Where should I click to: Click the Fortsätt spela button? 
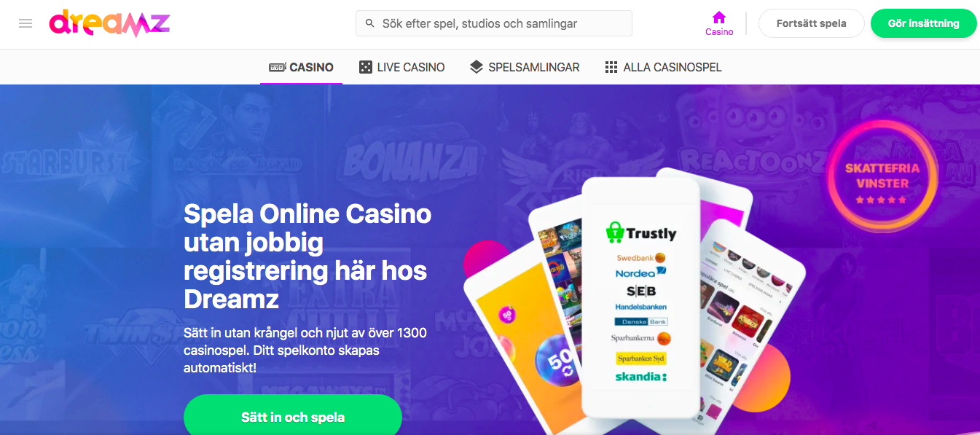[811, 23]
